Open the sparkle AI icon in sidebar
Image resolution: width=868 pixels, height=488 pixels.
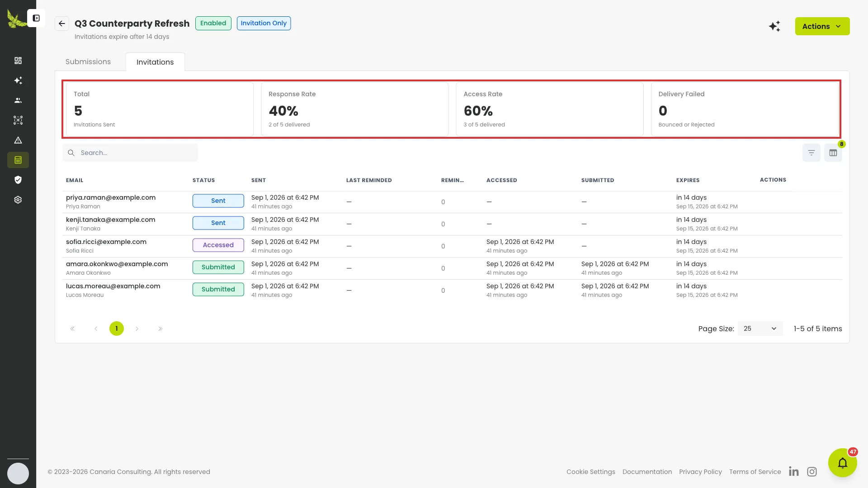coord(18,80)
